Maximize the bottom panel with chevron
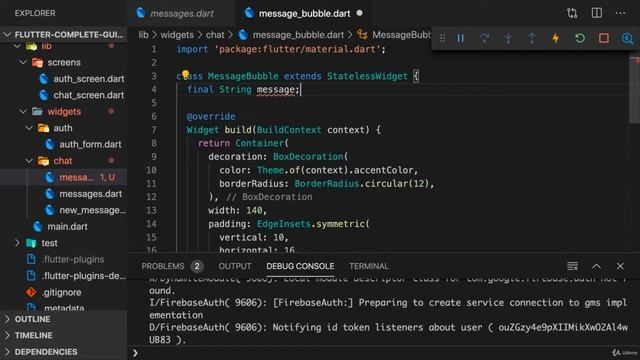This screenshot has width=640, height=360. click(x=596, y=266)
